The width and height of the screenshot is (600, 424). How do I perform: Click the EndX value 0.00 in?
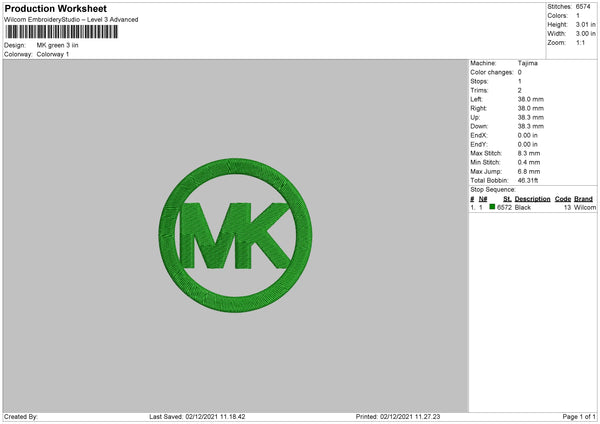(528, 135)
